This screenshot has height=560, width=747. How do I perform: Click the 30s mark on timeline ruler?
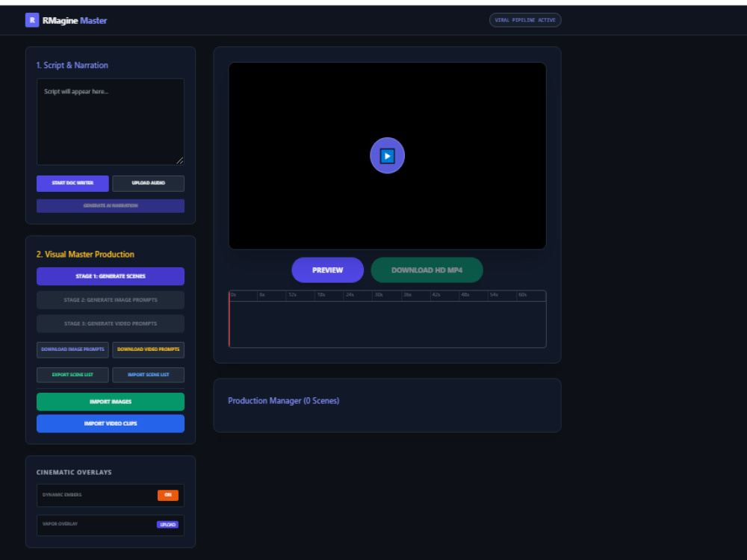[379, 295]
